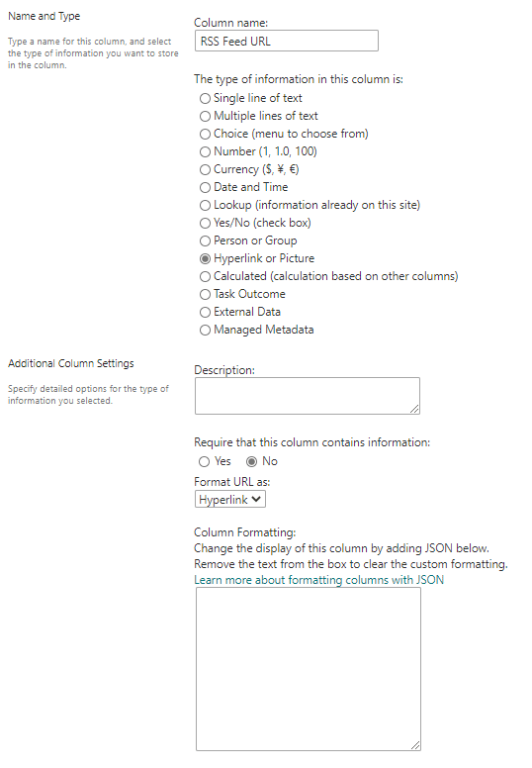
Task: Select Person or Group option
Action: (205, 240)
